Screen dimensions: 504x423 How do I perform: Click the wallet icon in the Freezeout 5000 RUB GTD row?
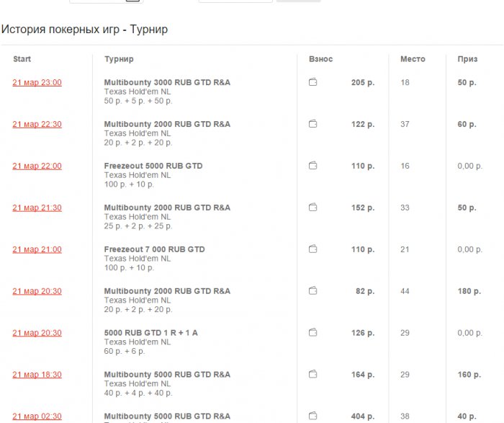coord(312,166)
